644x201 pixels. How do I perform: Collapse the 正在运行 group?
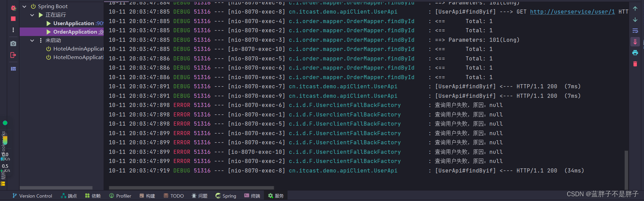(32, 15)
